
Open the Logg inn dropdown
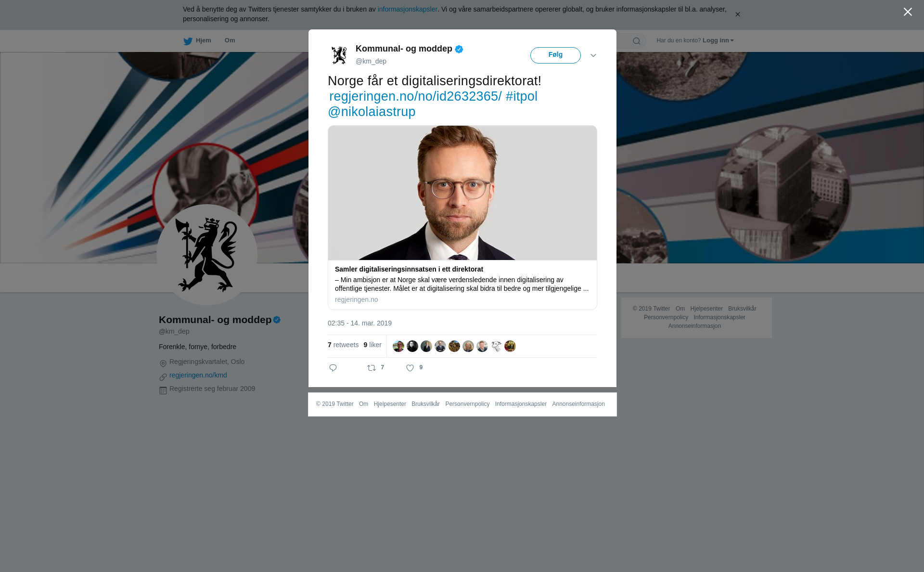pos(718,40)
